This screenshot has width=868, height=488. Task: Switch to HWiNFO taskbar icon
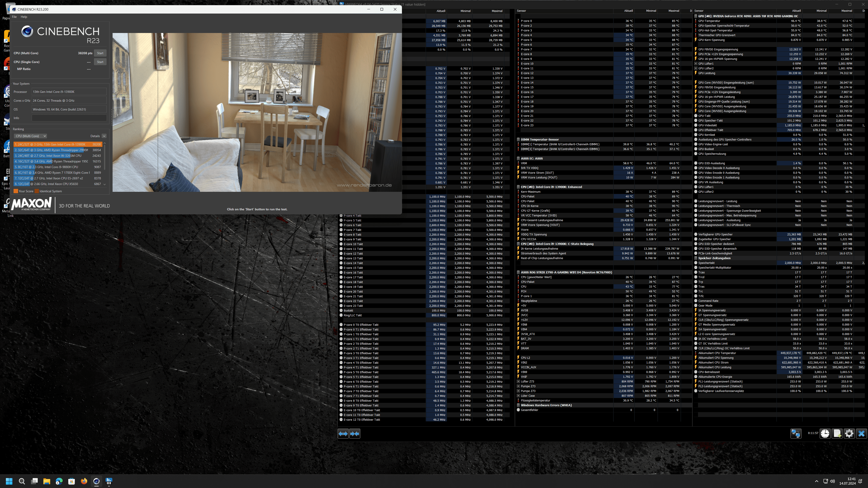pos(109,481)
